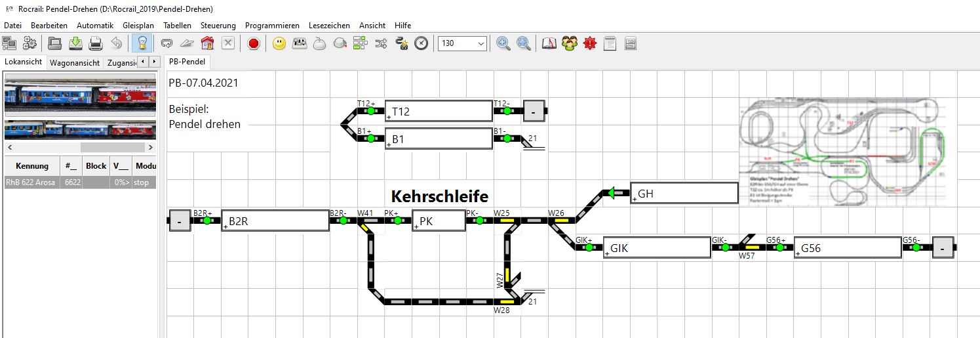This screenshot has height=338, width=980.
Task: Click the Kennung column header
Action: [x=32, y=166]
